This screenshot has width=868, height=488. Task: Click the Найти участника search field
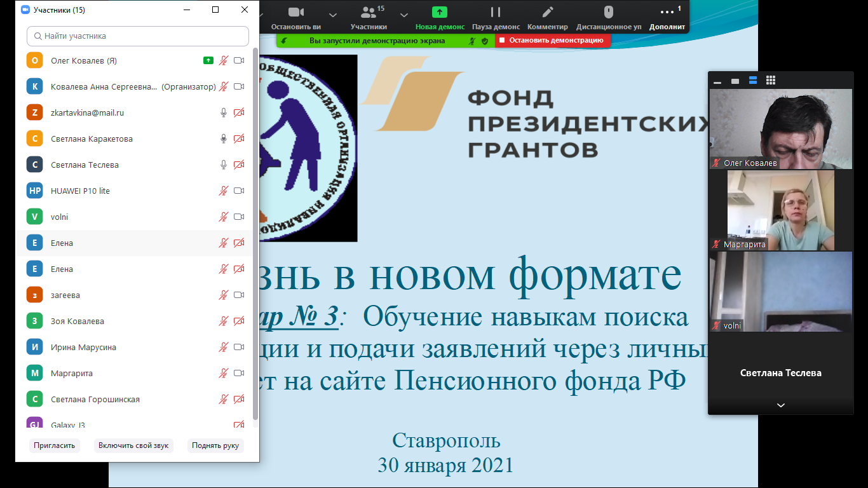(x=138, y=36)
